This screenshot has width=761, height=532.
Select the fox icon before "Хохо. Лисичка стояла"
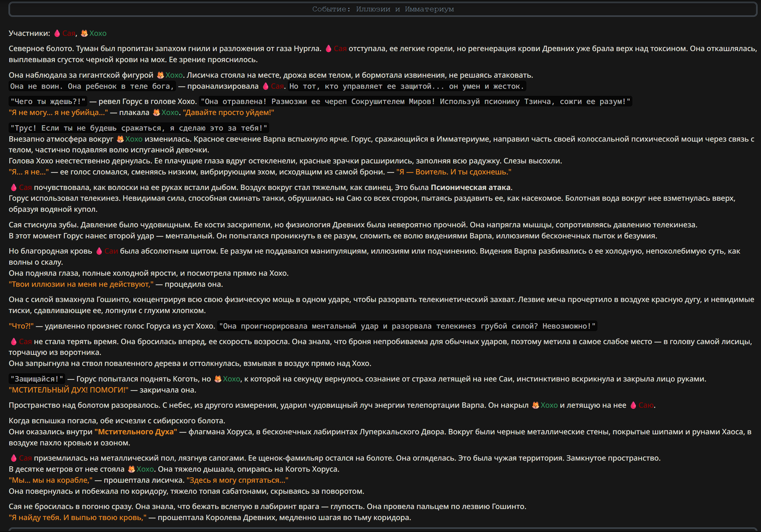(x=160, y=75)
